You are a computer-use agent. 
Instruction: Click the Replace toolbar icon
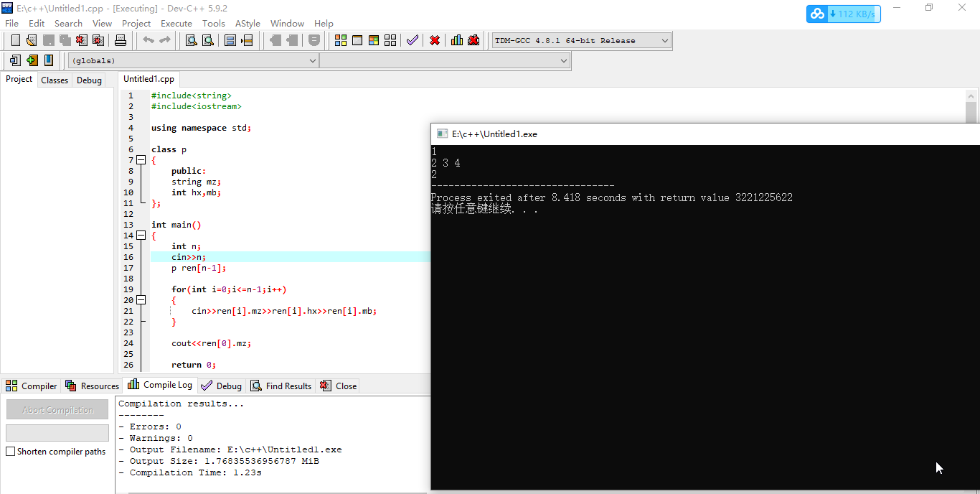[208, 40]
